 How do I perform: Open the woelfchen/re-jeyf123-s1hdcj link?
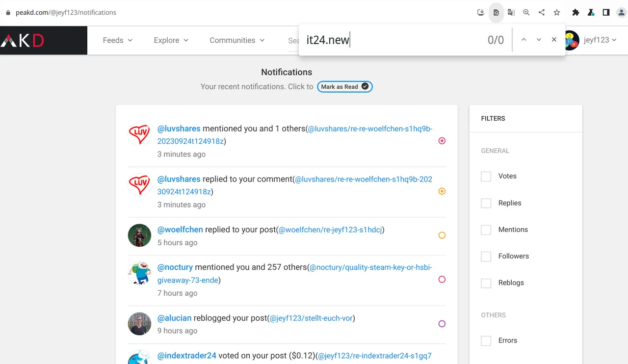coord(330,230)
